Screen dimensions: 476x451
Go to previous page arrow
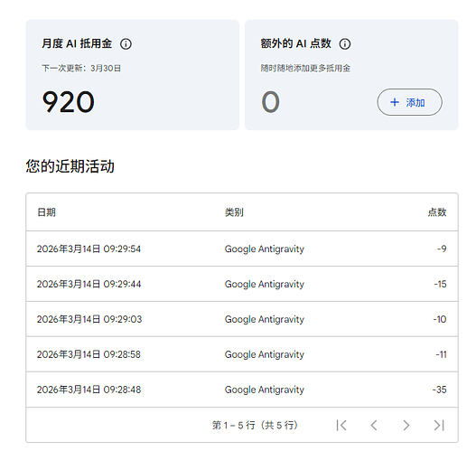(x=374, y=425)
